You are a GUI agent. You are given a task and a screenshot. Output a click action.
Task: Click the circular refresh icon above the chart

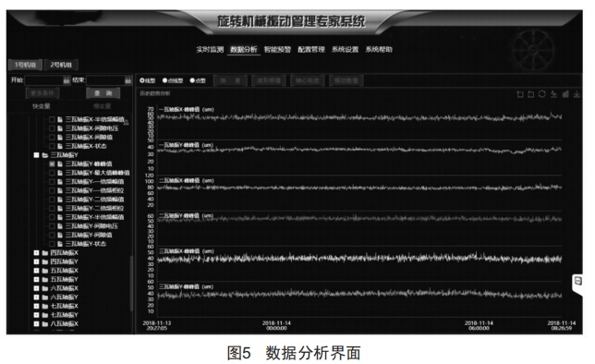click(541, 93)
